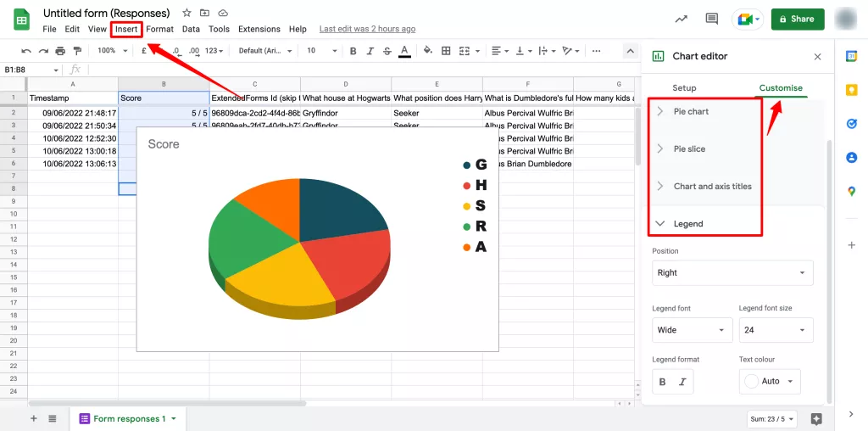This screenshot has height=431, width=868.
Task: Open fill colour paint bucket
Action: pos(427,50)
